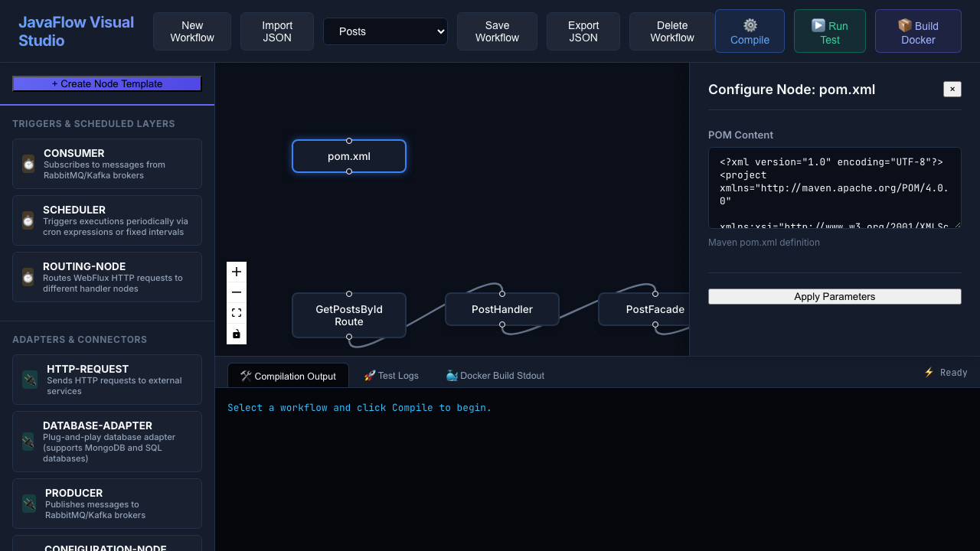The image size is (980, 551).
Task: Click the Ready status text
Action: click(954, 373)
